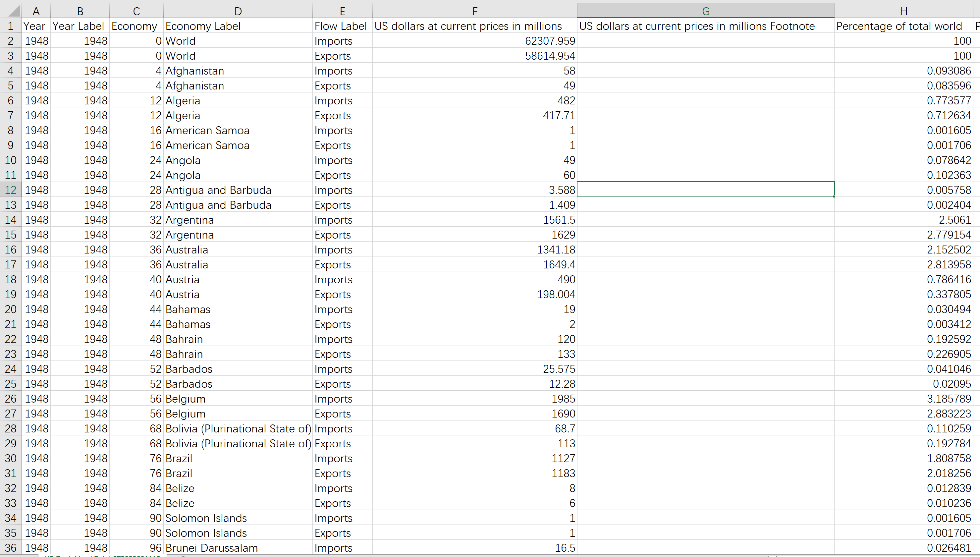The image size is (980, 557).
Task: Select column F header
Action: (x=474, y=11)
